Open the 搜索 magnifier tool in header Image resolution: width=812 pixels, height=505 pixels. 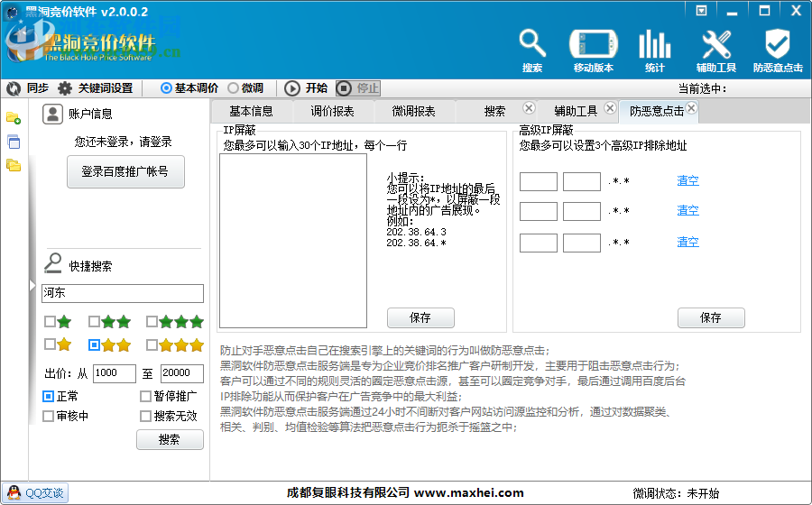532,50
